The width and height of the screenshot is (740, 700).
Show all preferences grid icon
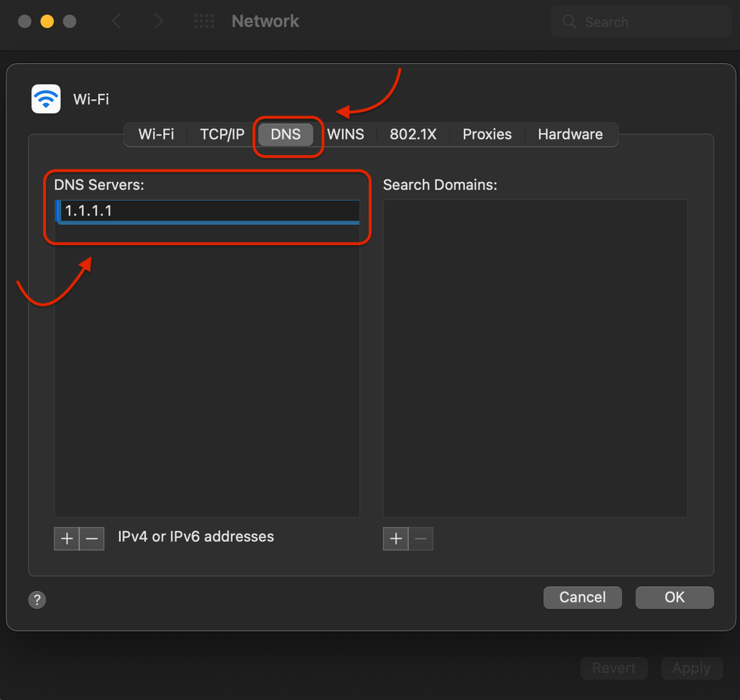coord(204,21)
